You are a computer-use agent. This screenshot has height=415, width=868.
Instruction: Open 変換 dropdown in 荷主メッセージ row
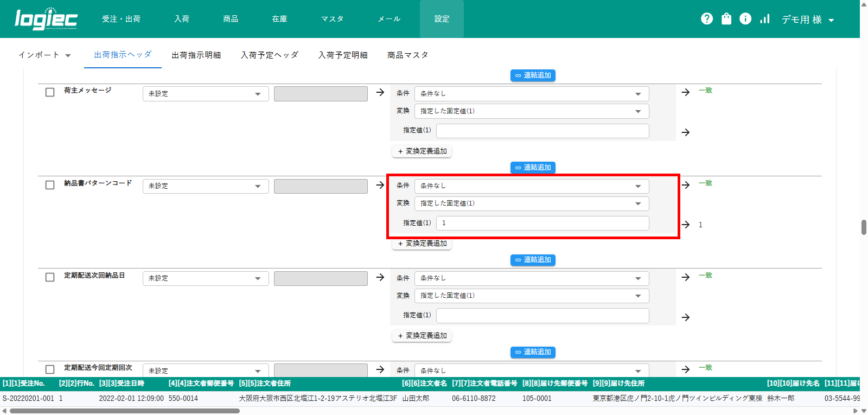pyautogui.click(x=531, y=111)
